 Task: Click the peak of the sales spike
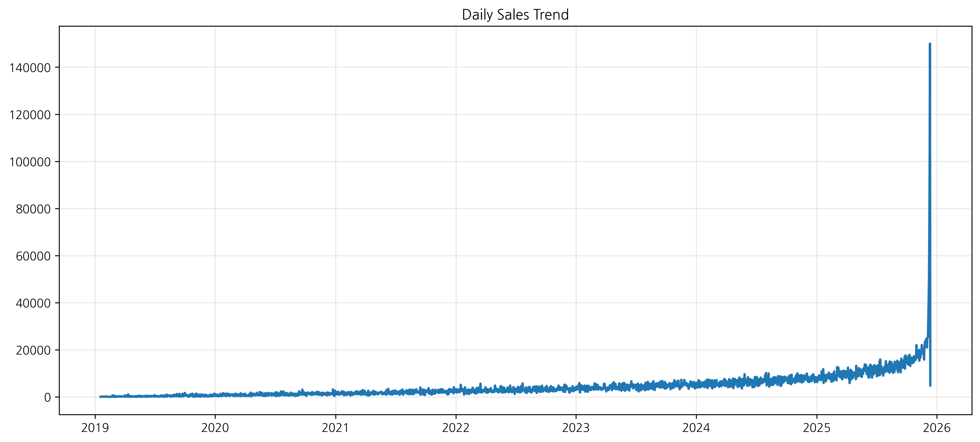coord(930,44)
